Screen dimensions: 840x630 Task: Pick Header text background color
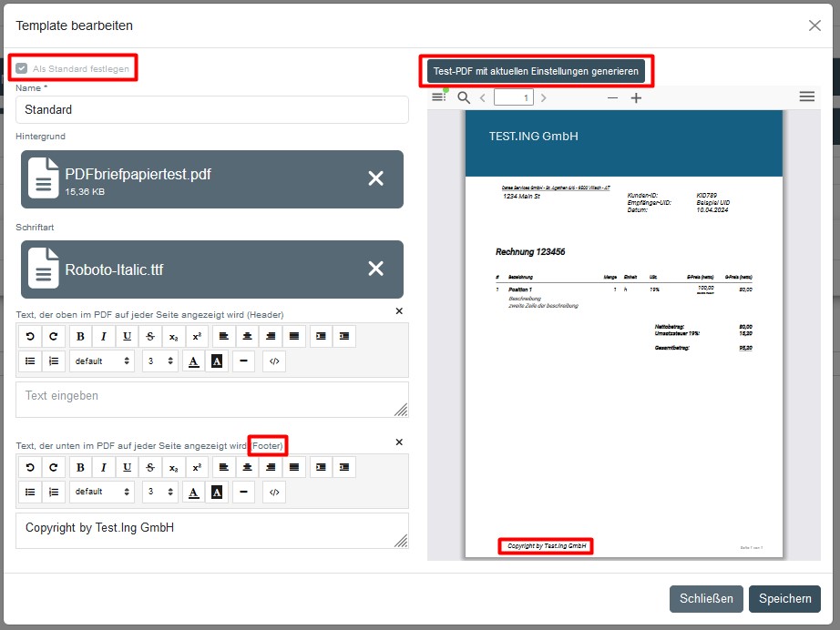click(x=217, y=361)
